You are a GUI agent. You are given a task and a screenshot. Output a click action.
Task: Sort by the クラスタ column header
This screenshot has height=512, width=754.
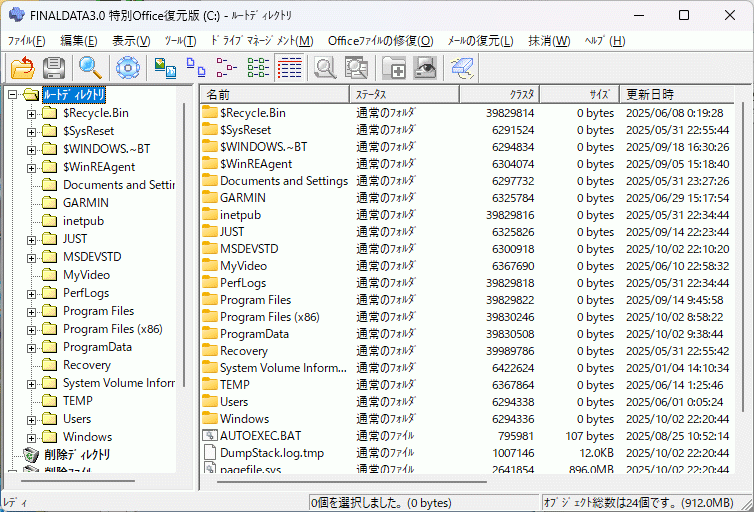(500, 94)
